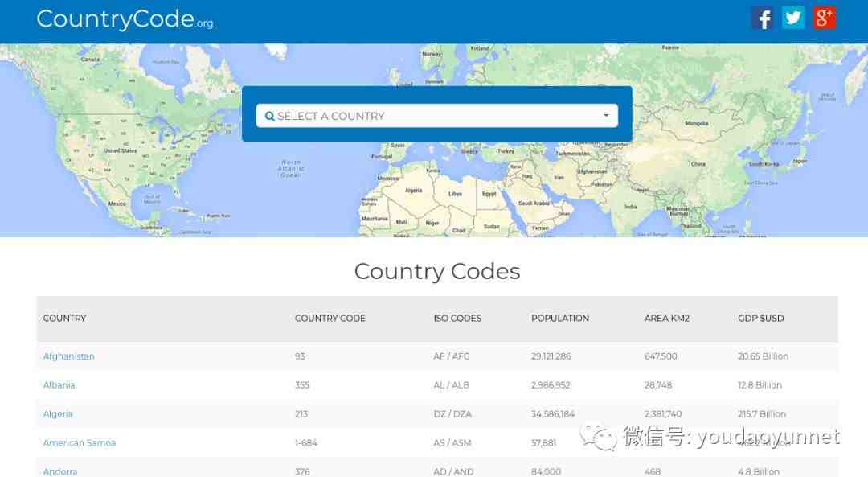Image resolution: width=868 pixels, height=477 pixels.
Task: Click China on the world map
Action: pos(698,164)
